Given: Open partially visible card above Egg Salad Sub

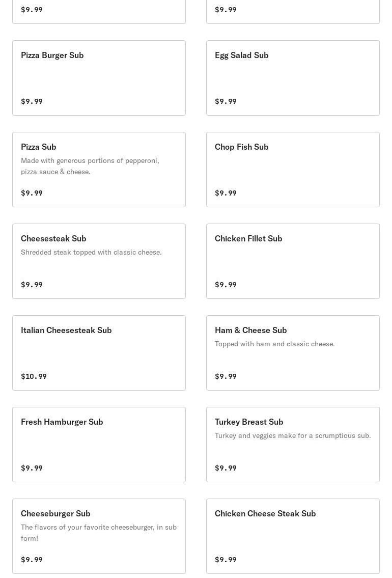Looking at the screenshot, I should point(293,11).
